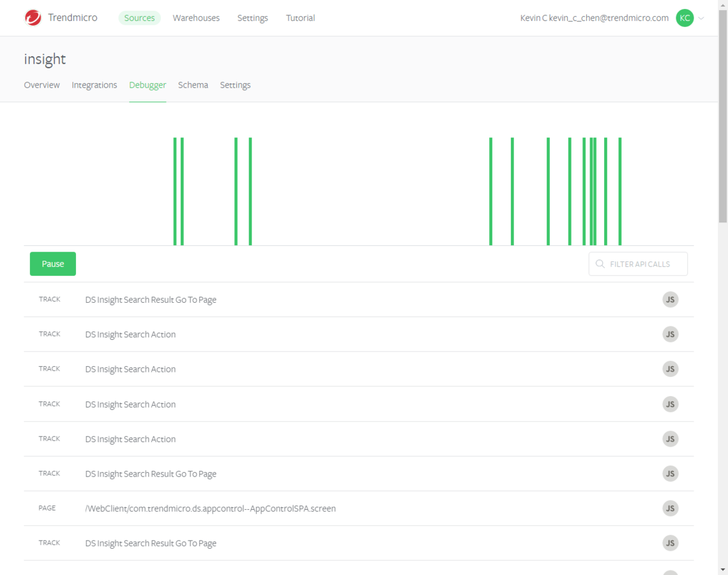Click the search magnifier icon in filter box

tap(600, 264)
